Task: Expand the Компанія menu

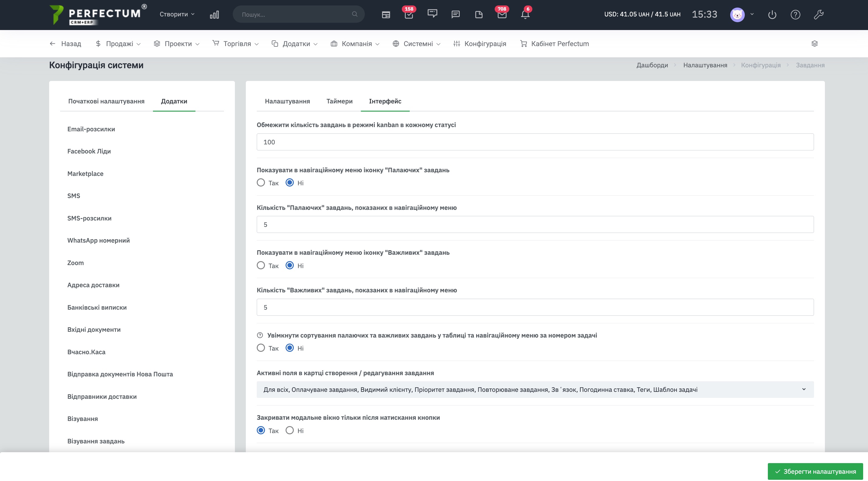Action: (x=355, y=44)
